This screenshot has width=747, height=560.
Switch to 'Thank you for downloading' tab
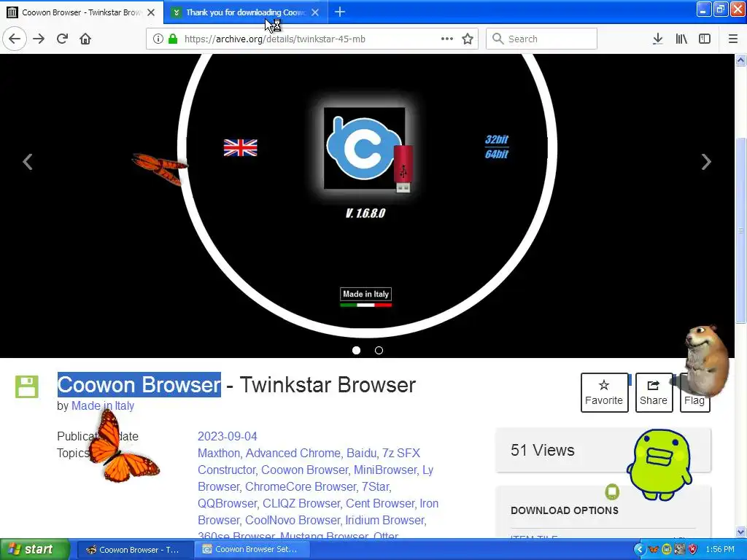[245, 12]
